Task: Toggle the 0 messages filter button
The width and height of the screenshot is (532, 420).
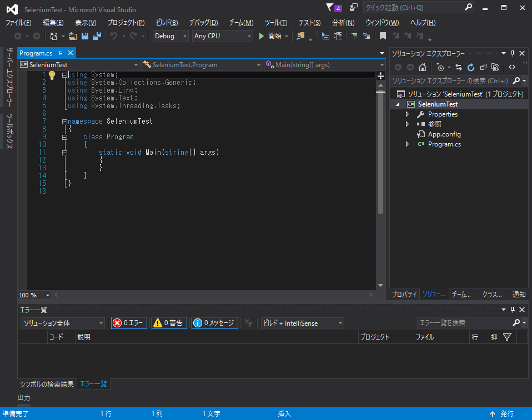Action: [x=215, y=323]
